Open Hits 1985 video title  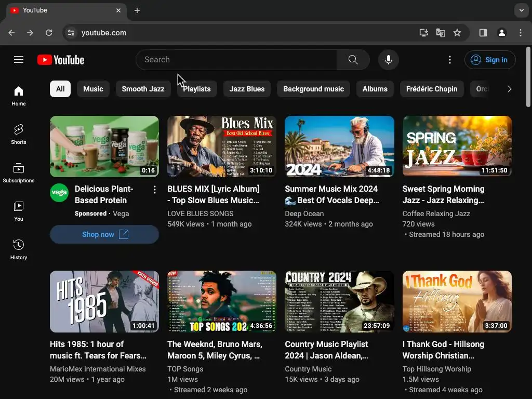[98, 350]
